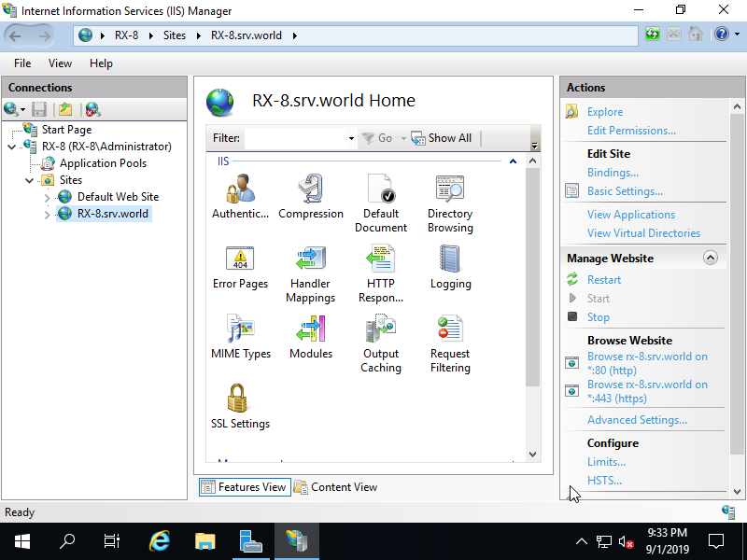Click the green Refresh icon in the address bar
This screenshot has width=747, height=560.
click(x=653, y=34)
